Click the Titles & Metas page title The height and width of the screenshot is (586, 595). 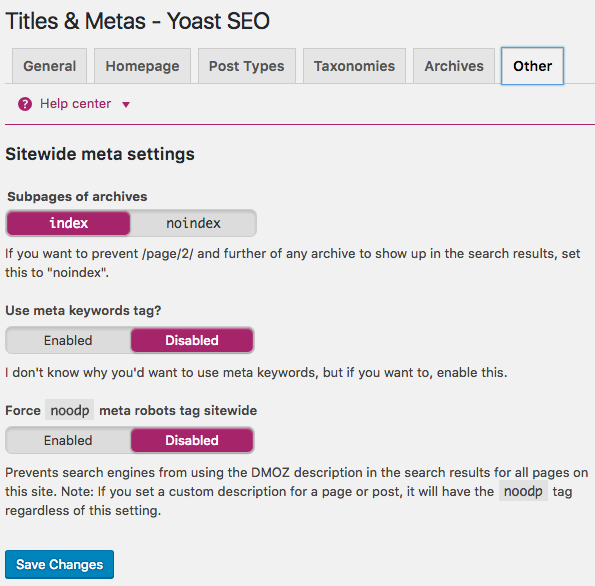coord(137,21)
